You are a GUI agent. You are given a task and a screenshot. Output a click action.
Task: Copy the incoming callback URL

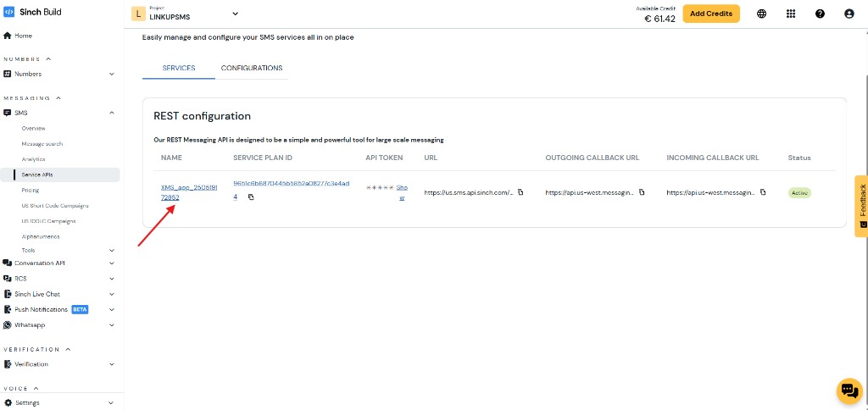[x=763, y=192]
